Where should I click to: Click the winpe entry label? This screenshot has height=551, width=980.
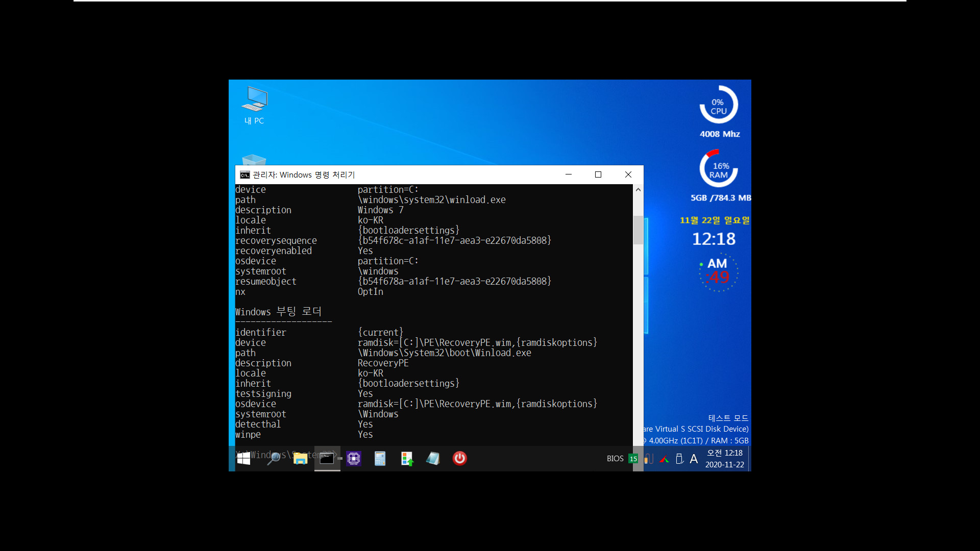click(248, 435)
